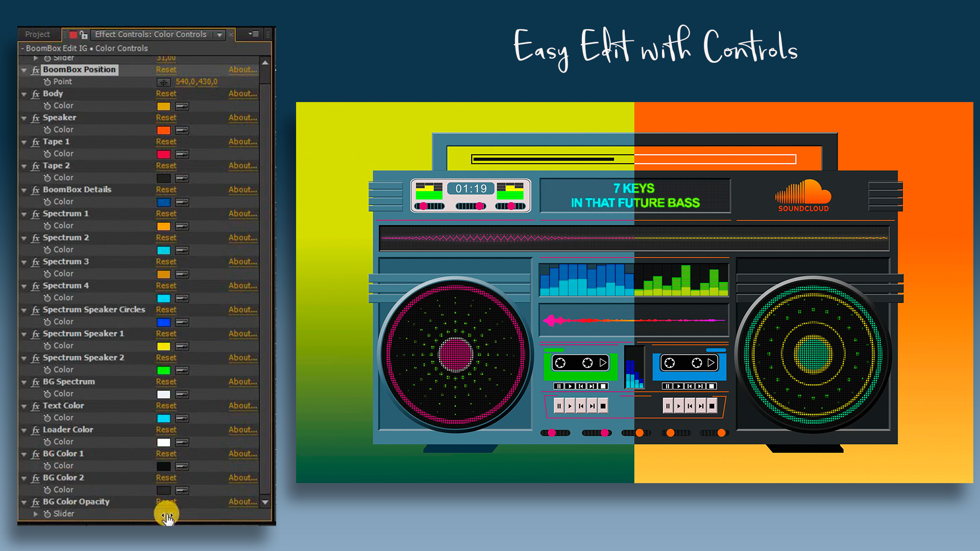Expand the BoomBox Position property

23,69
